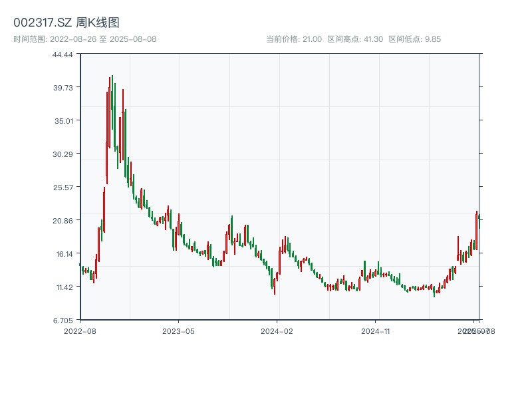Click the x-axis label 2023-05
The image size is (532, 399).
tap(177, 330)
